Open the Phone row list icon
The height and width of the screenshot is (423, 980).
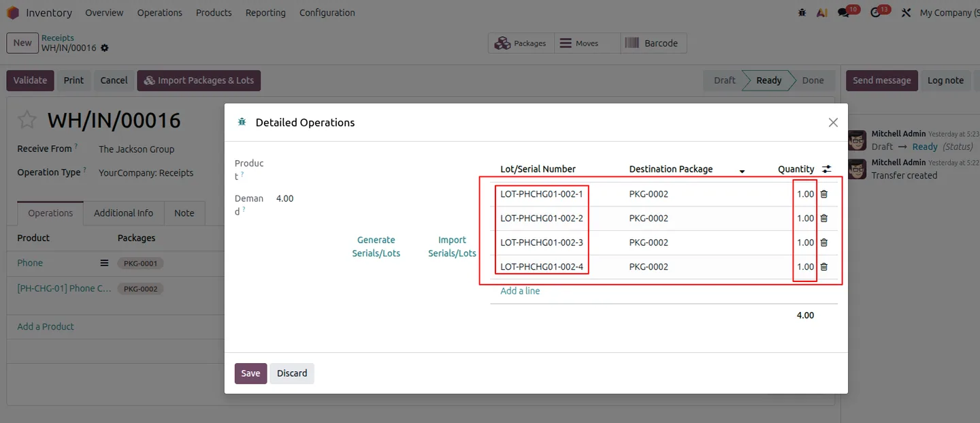point(104,263)
